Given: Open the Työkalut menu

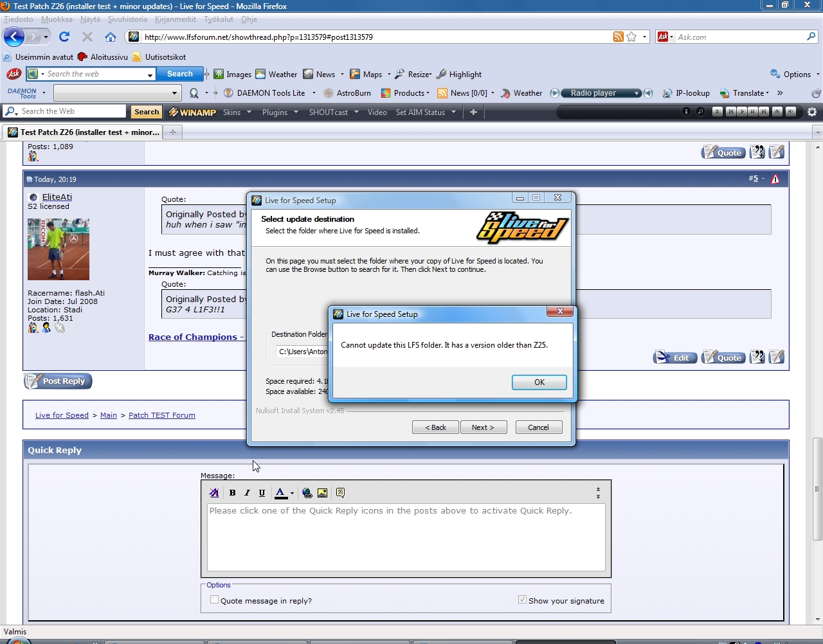Looking at the screenshot, I should (x=219, y=19).
